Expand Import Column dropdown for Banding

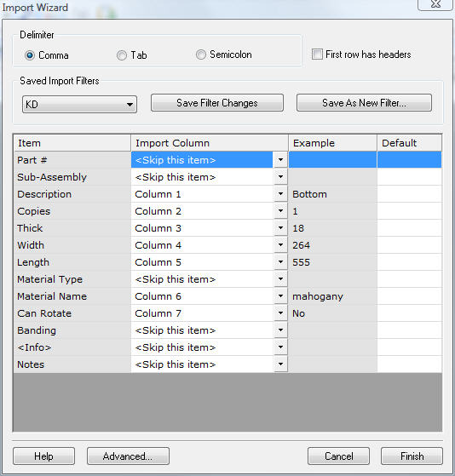point(280,330)
